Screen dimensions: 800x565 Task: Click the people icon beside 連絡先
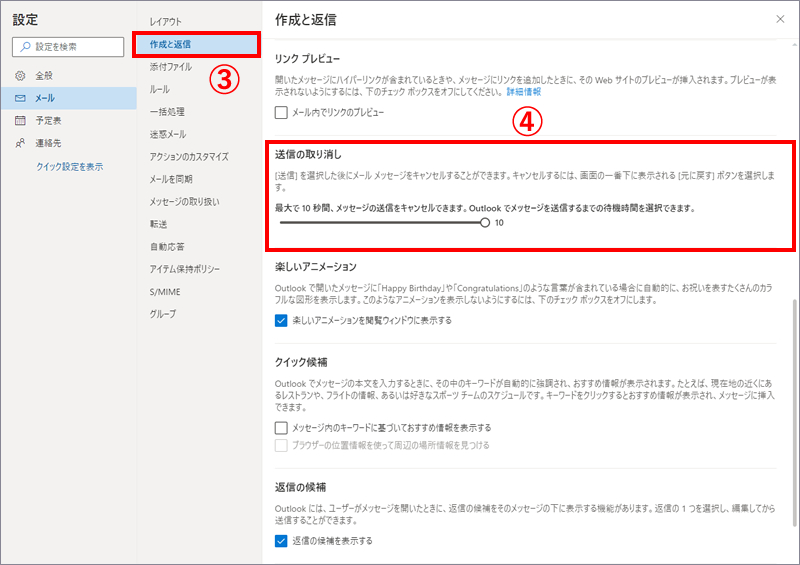tap(20, 144)
